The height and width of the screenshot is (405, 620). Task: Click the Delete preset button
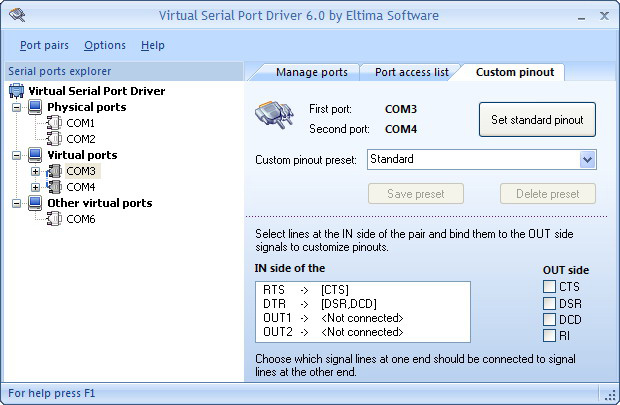pyautogui.click(x=548, y=194)
